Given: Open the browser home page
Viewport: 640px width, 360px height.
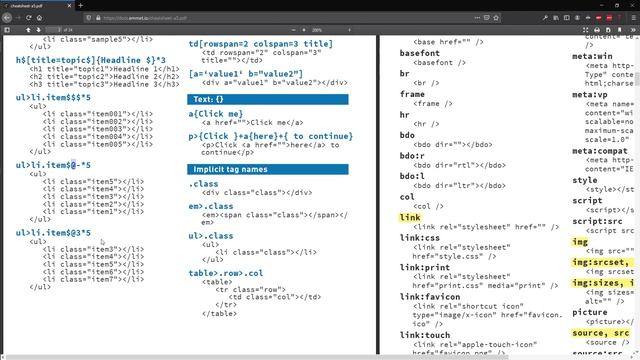Looking at the screenshot, I should click(39, 18).
